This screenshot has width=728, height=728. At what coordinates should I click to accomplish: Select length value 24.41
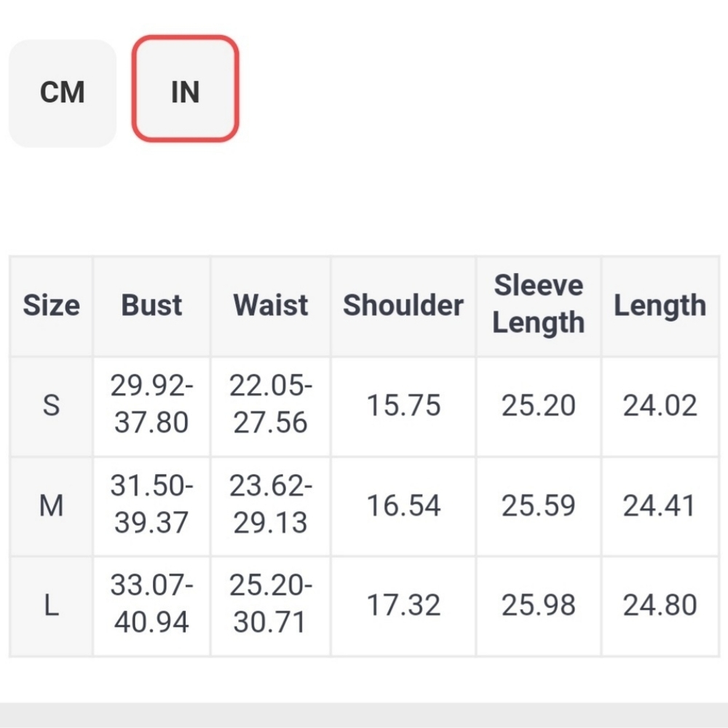tap(660, 506)
